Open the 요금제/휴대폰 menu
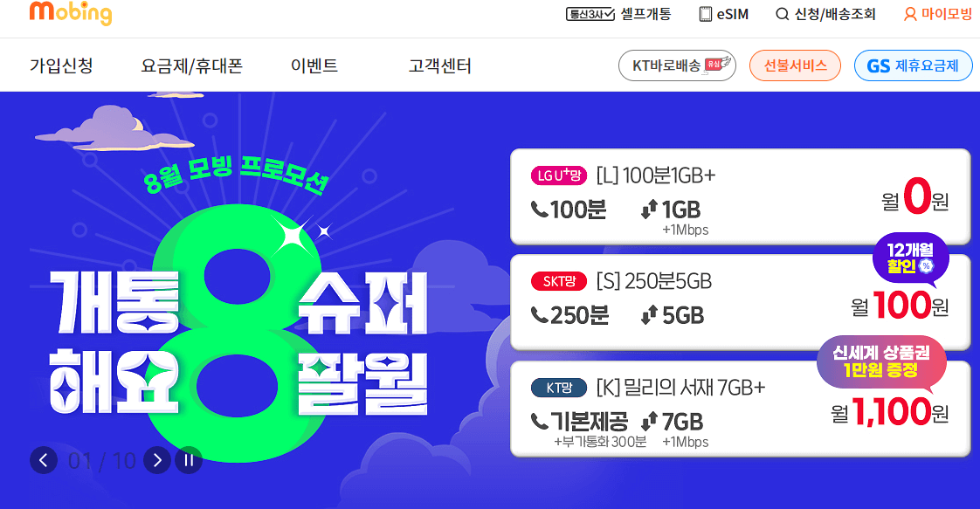Viewport: 980px width, 509px height. (192, 65)
